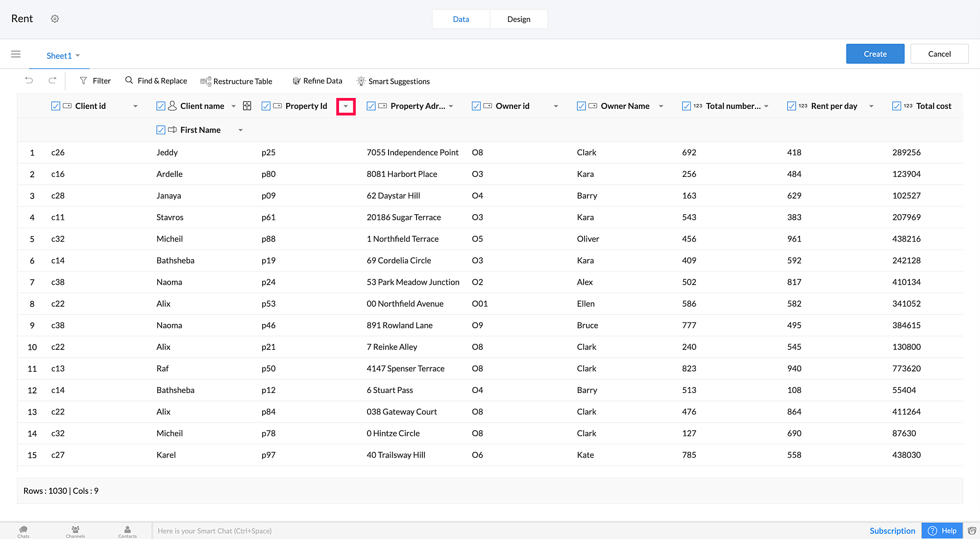Select the Data tab

pyautogui.click(x=461, y=19)
